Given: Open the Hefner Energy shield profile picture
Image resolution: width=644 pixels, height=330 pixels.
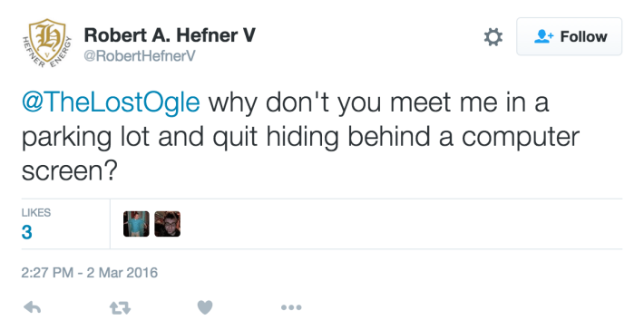Looking at the screenshot, I should coord(47,44).
